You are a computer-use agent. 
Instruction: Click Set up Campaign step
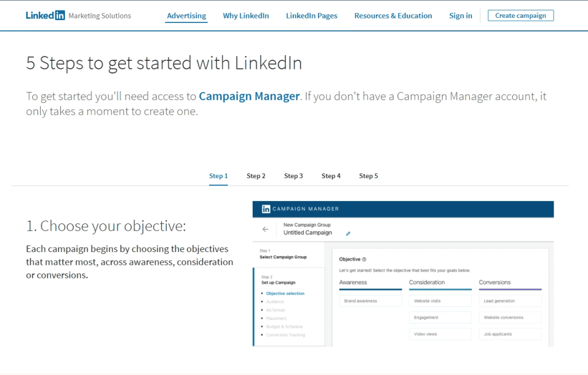click(278, 283)
